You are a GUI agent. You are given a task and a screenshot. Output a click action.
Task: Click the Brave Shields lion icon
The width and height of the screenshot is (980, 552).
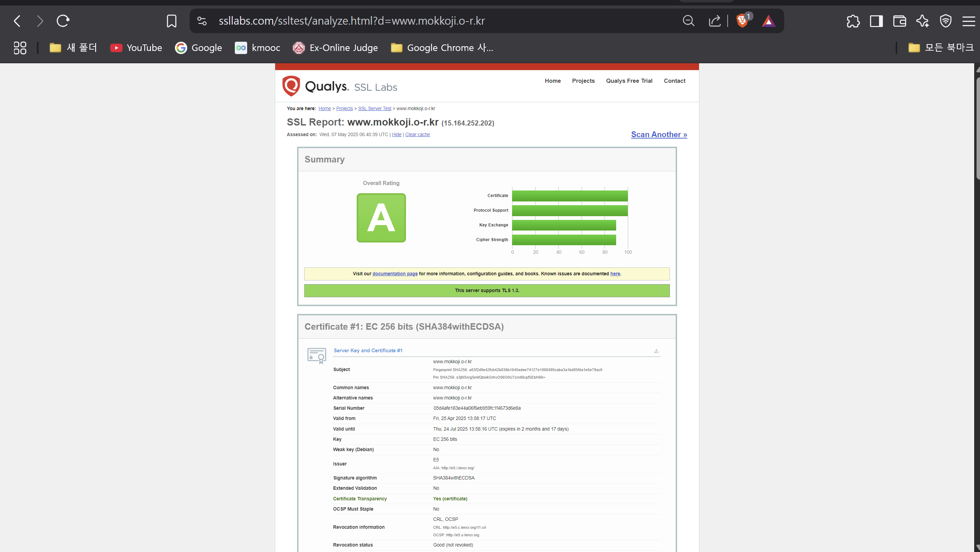pyautogui.click(x=741, y=21)
